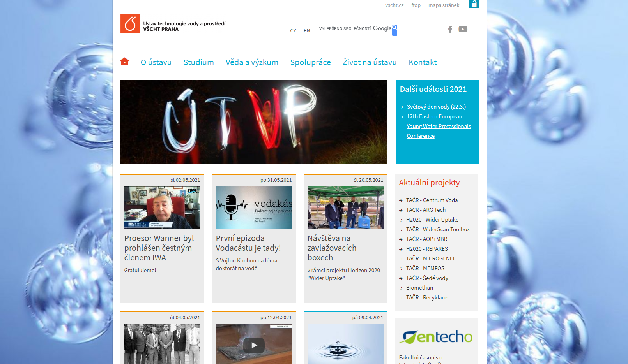The width and height of the screenshot is (628, 364).
Task: Open the YouTube channel icon
Action: pos(463,29)
